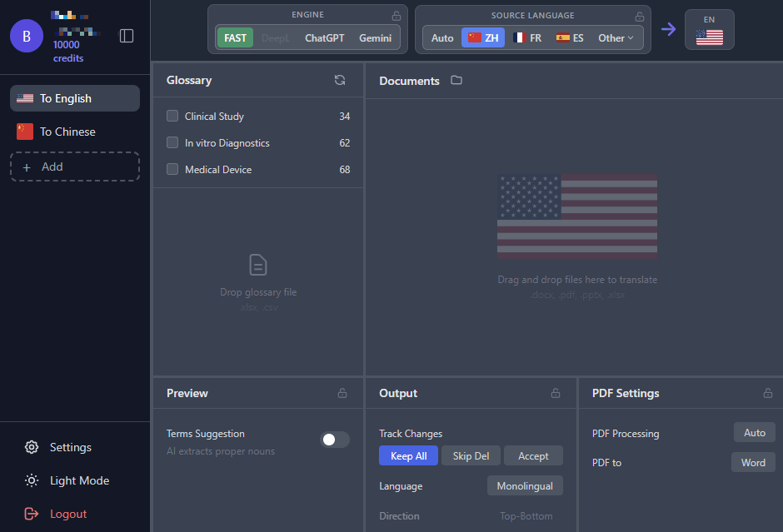Click the Output panel lock icon

pyautogui.click(x=556, y=393)
